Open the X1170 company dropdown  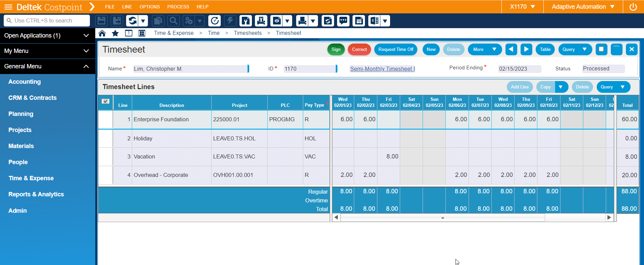[x=522, y=7]
